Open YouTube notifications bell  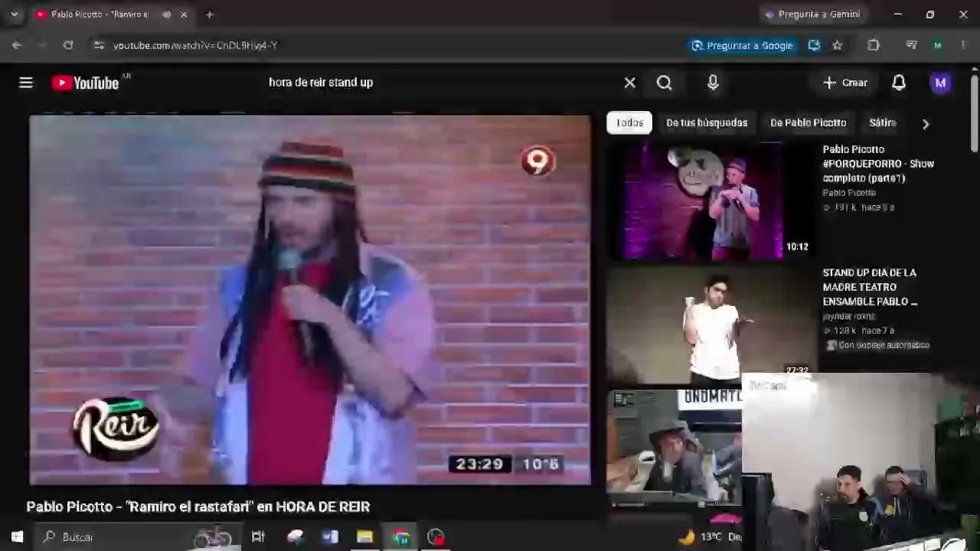(899, 83)
